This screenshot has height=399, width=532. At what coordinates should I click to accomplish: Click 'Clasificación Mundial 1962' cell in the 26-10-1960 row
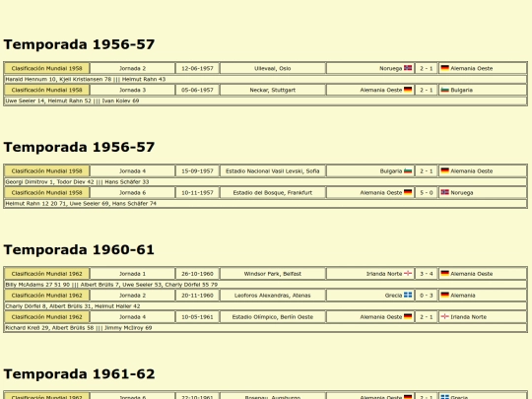click(x=47, y=274)
